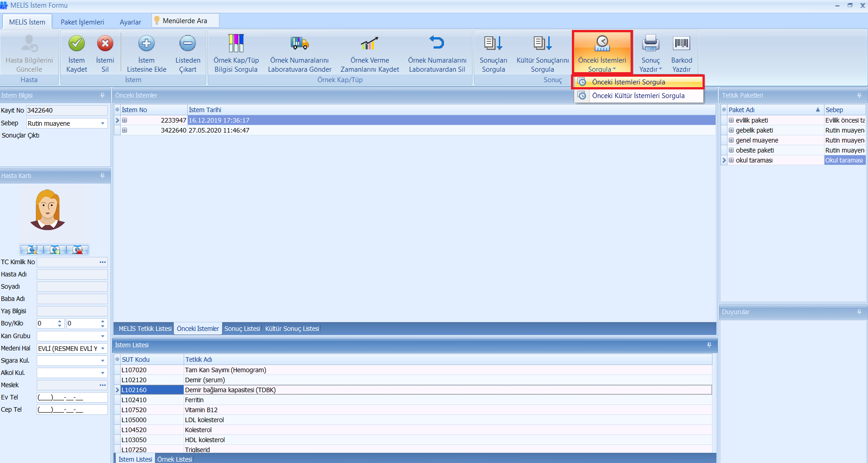Switch to the Paket İşlemleri ribbon tab
The width and height of the screenshot is (868, 463).
tap(82, 22)
